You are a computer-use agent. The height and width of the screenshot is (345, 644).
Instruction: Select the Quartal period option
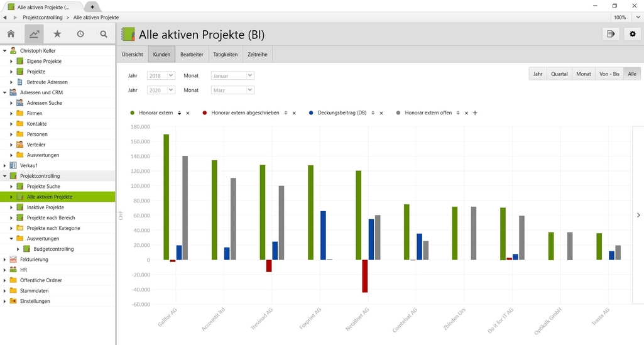(559, 74)
